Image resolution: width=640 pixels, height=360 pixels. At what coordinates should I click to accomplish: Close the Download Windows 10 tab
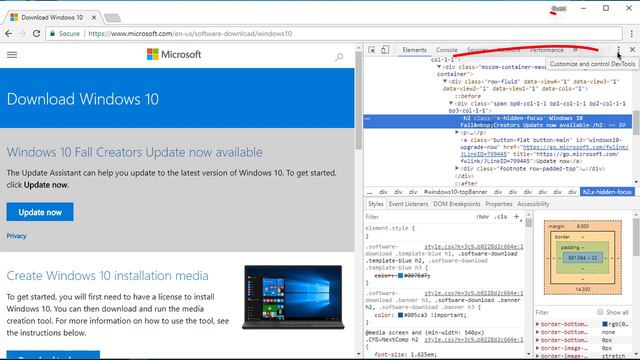click(94, 18)
